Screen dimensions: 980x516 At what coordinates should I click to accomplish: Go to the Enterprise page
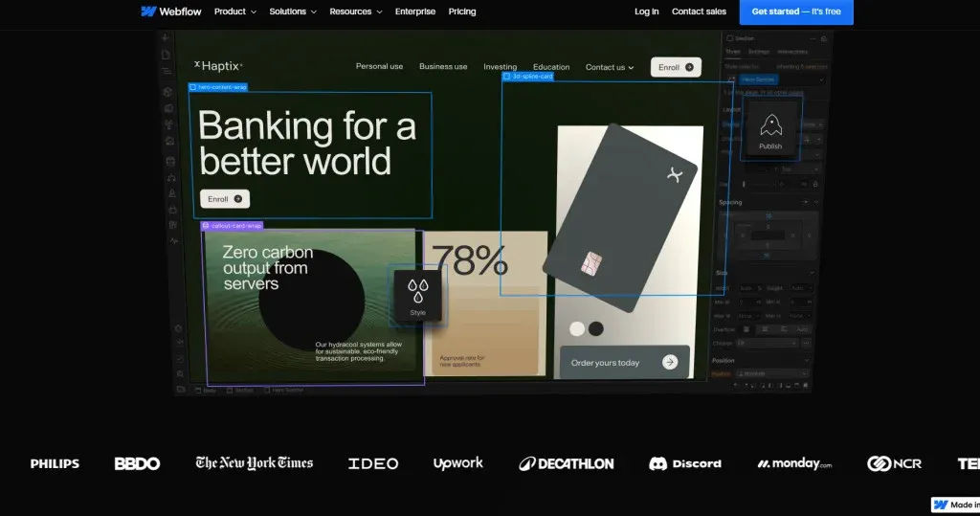coord(415,11)
